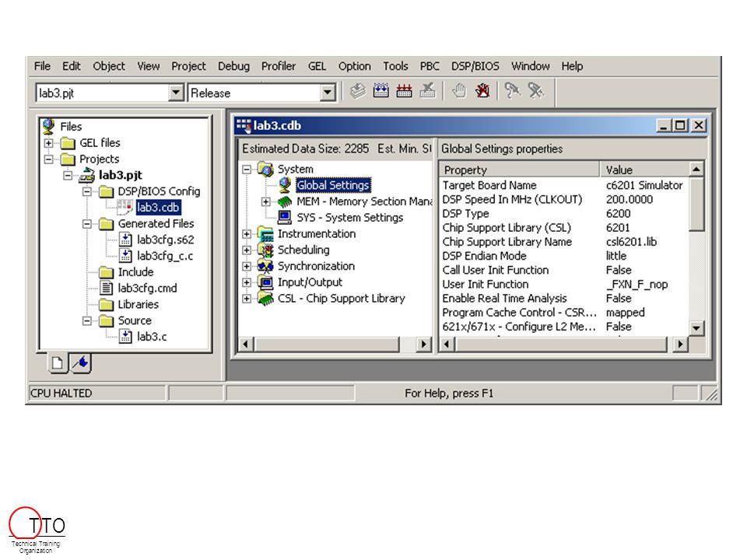The height and width of the screenshot is (560, 747).
Task: Click the Incremental Build toolbar icon
Action: tap(381, 91)
